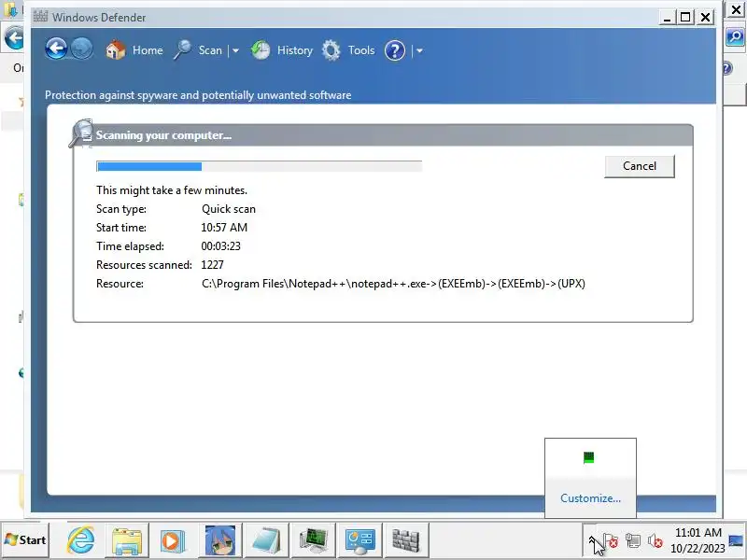The height and width of the screenshot is (560, 747).
Task: Click the background window's search icon
Action: pos(735,36)
